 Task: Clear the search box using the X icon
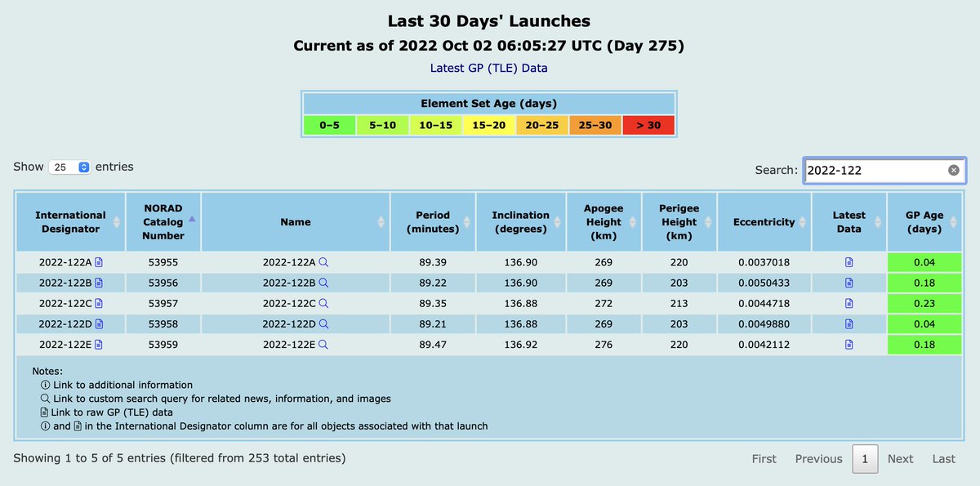(x=952, y=169)
